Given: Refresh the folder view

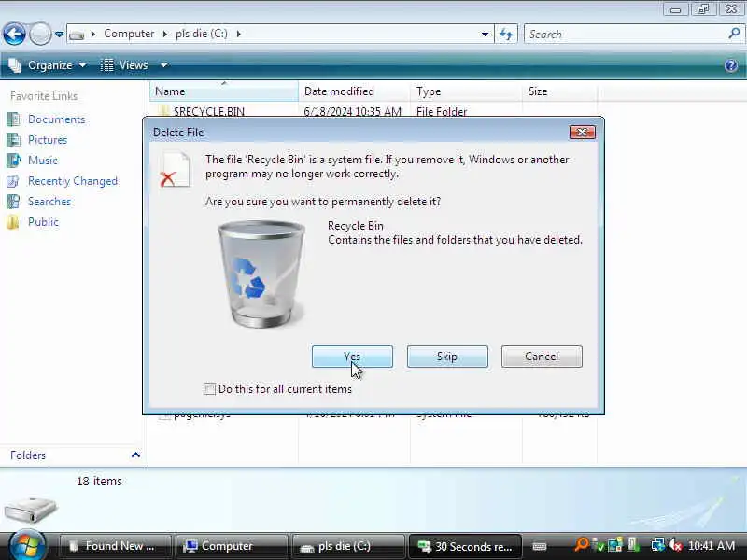Looking at the screenshot, I should pos(506,35).
